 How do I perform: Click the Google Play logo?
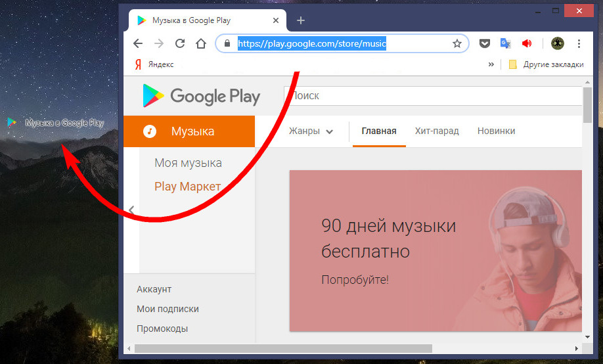click(202, 96)
